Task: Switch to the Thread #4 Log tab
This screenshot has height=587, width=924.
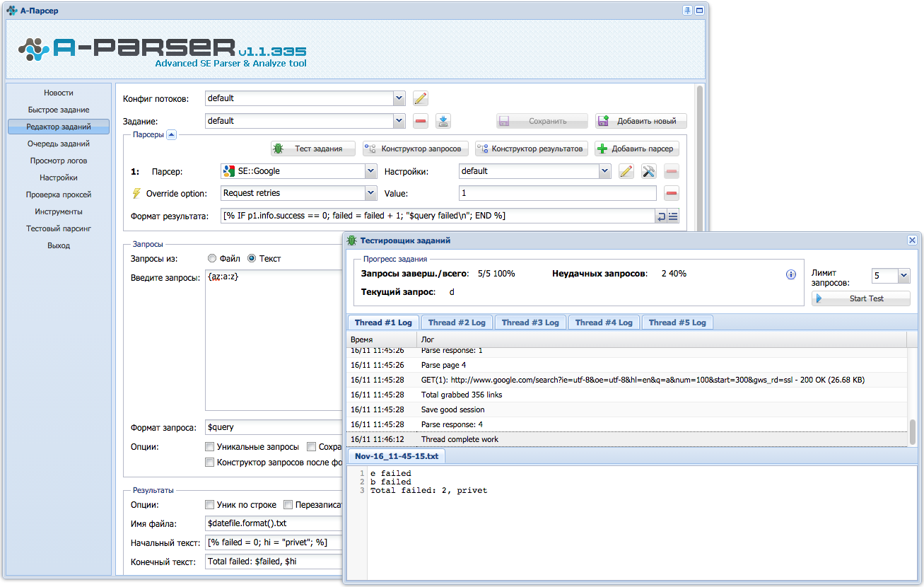Action: click(604, 322)
